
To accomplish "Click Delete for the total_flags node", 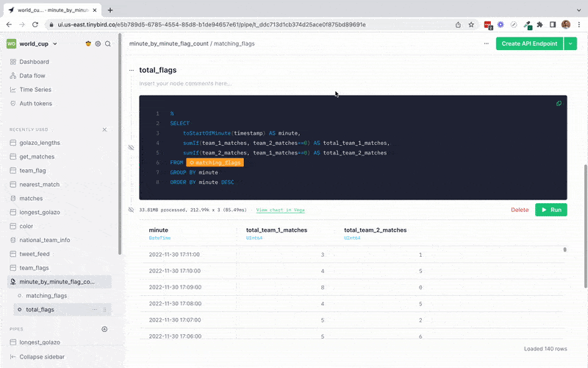I will (x=520, y=210).
